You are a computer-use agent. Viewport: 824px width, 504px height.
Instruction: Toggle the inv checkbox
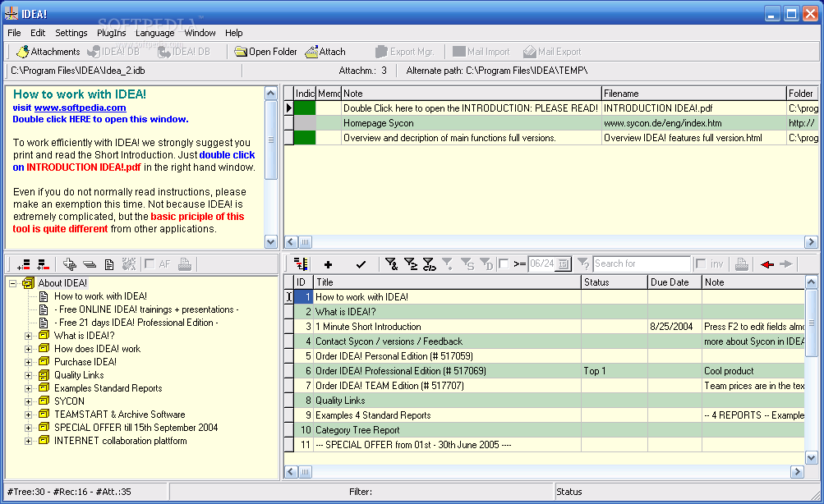tap(701, 263)
